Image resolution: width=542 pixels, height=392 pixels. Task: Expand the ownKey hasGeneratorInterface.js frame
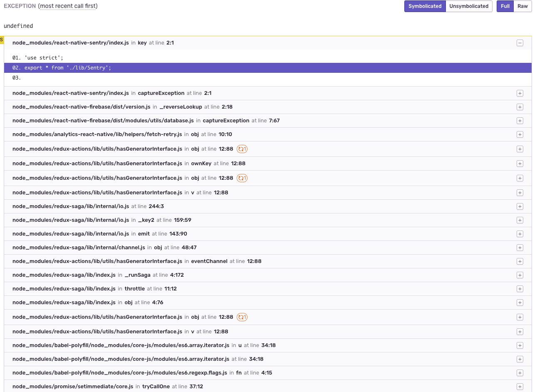(x=520, y=164)
